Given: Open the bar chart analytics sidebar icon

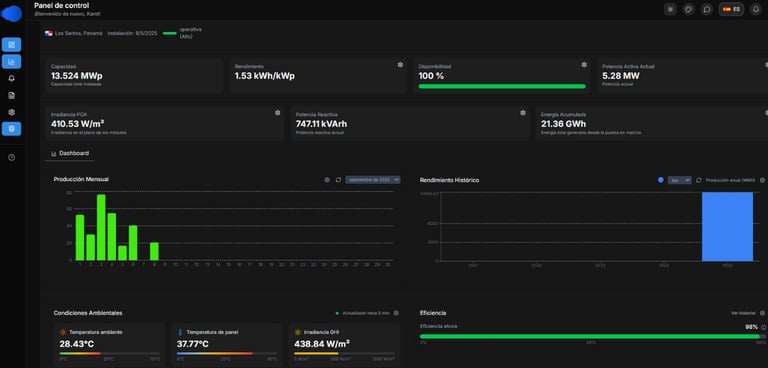Looking at the screenshot, I should coord(11,61).
